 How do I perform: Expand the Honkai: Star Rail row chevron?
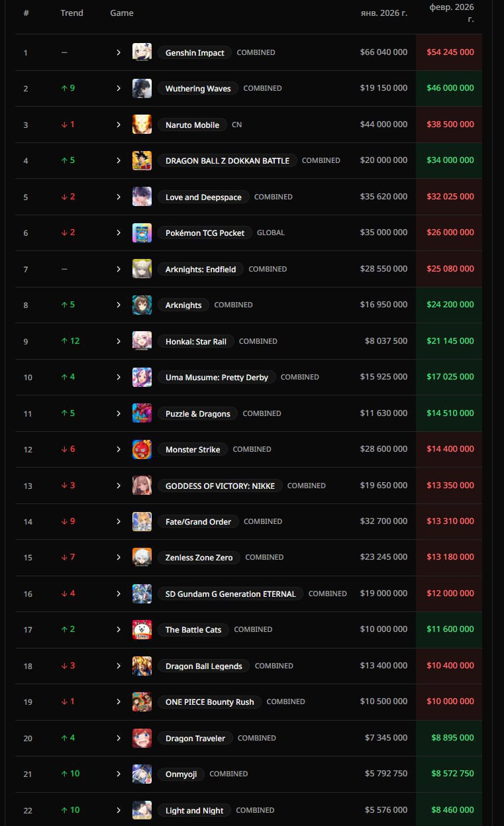(x=119, y=341)
